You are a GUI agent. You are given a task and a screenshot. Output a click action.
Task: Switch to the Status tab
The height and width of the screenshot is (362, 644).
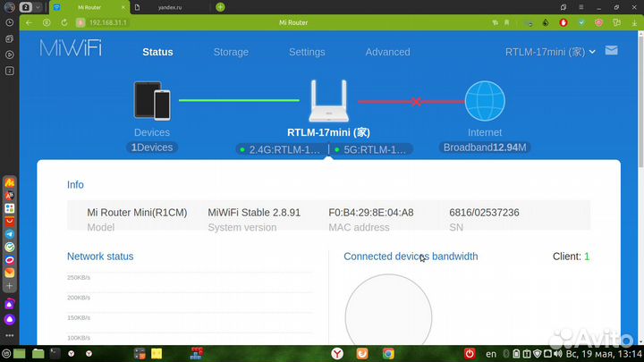157,52
